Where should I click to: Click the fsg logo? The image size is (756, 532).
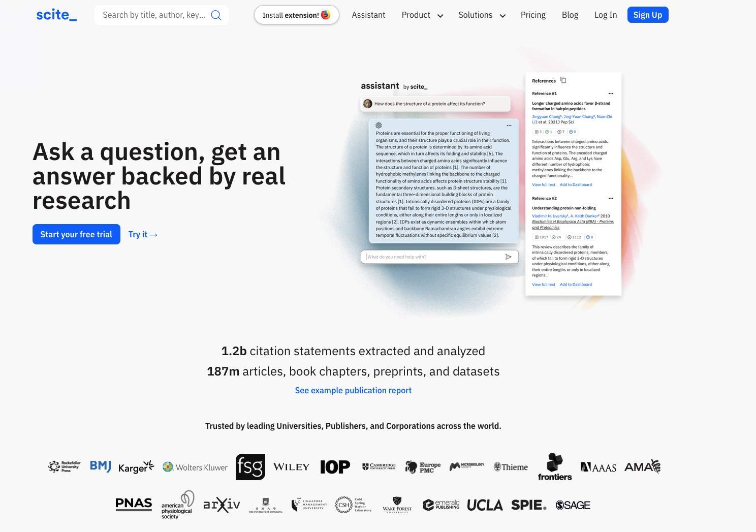(250, 467)
